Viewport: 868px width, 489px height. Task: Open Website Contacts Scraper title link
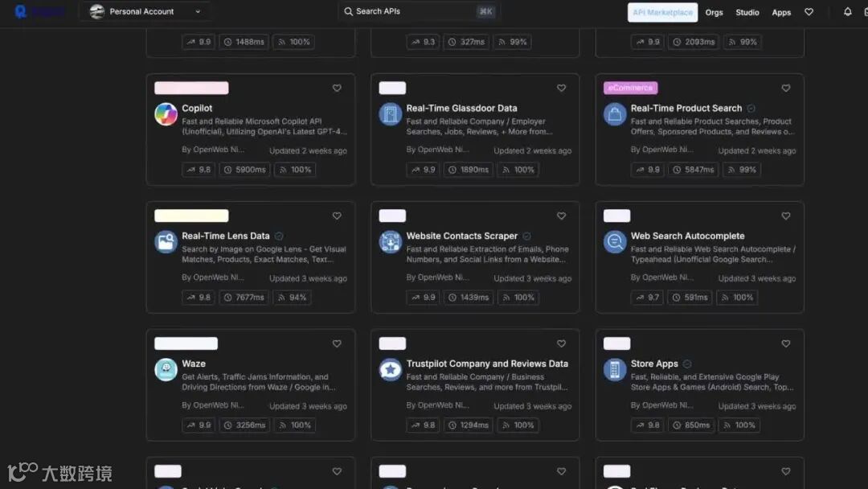[461, 236]
